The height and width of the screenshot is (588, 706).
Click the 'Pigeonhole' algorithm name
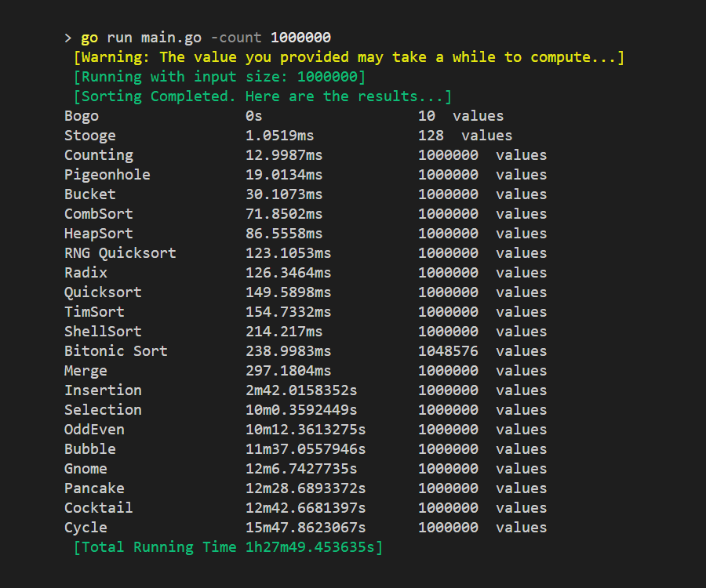pos(107,175)
